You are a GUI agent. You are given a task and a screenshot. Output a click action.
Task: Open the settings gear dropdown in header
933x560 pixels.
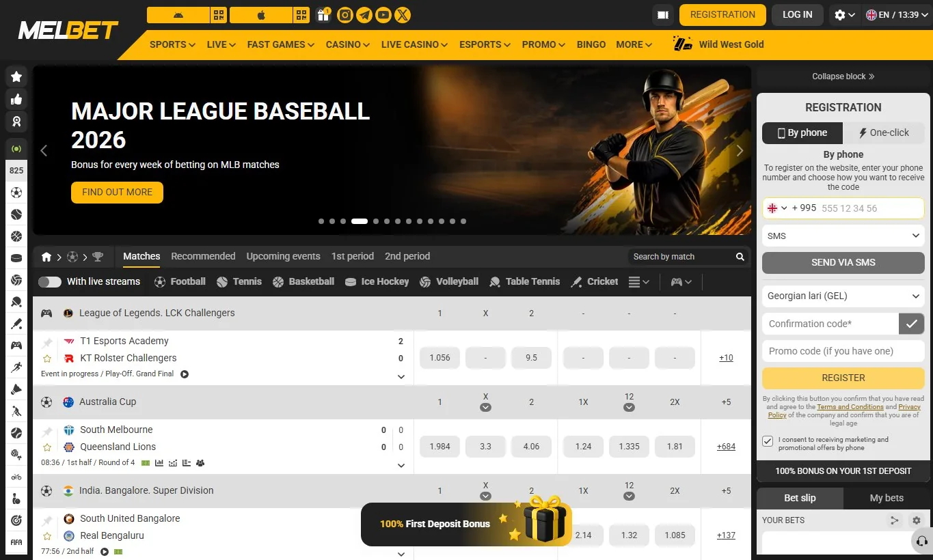(x=845, y=14)
